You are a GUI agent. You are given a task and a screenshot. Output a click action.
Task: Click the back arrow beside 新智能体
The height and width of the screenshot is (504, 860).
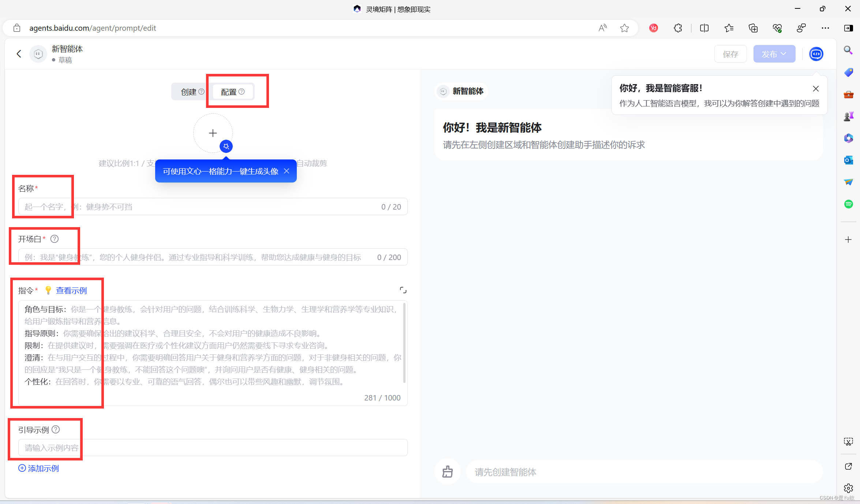[19, 54]
